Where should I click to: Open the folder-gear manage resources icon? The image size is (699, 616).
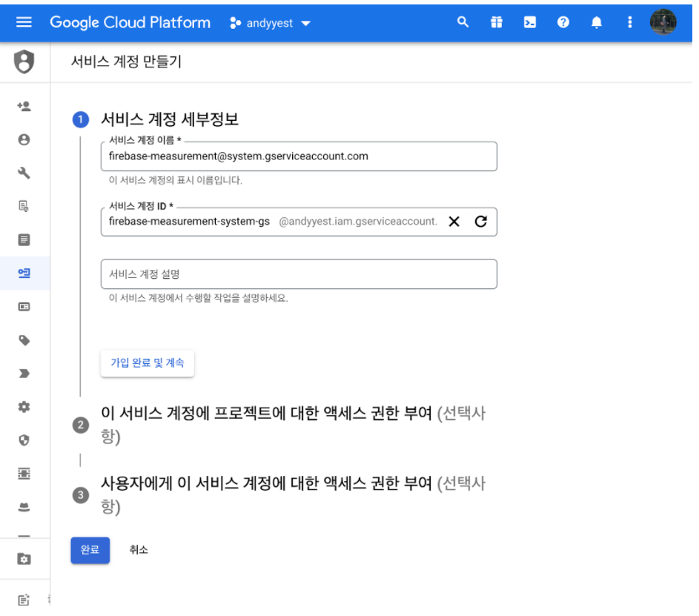(24, 559)
